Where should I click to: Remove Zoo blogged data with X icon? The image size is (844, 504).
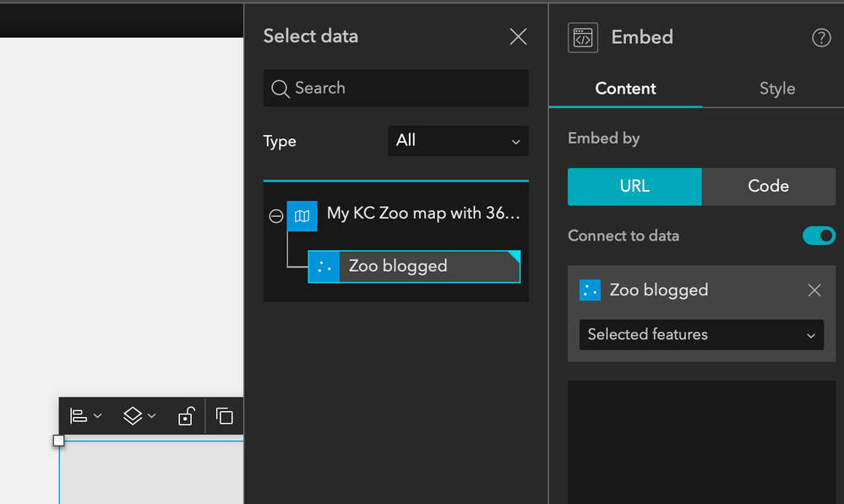(x=814, y=290)
